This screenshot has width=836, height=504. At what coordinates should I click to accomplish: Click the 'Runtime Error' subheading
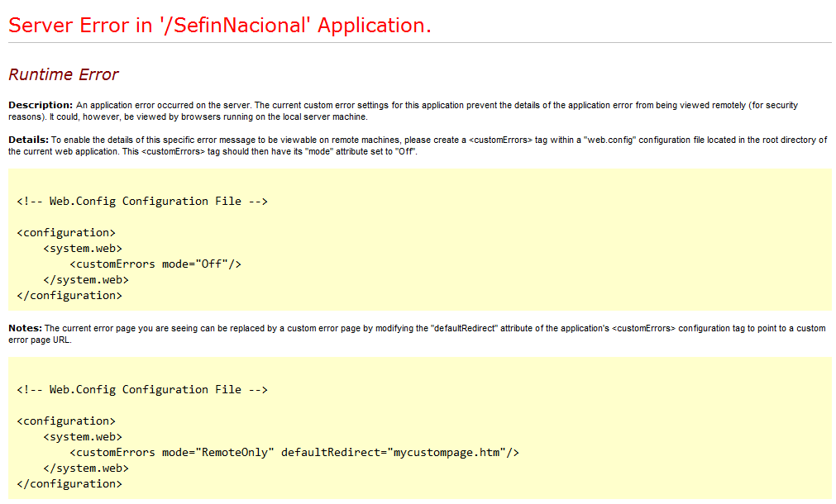pyautogui.click(x=64, y=74)
